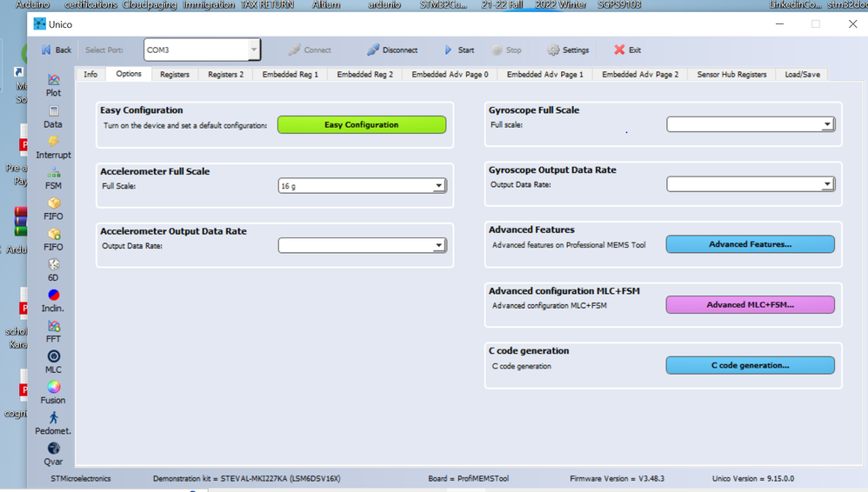The image size is (868, 492).
Task: Click the Firmware Version status text
Action: 618,479
